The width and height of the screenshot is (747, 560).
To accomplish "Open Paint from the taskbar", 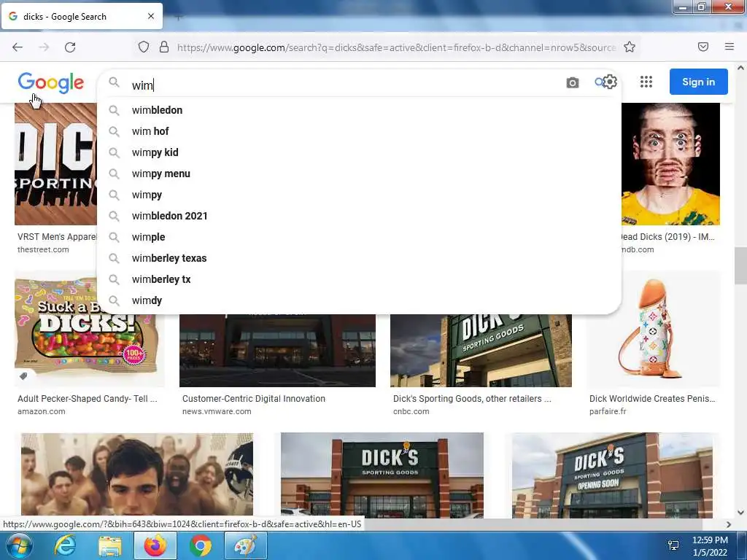I will tap(246, 545).
